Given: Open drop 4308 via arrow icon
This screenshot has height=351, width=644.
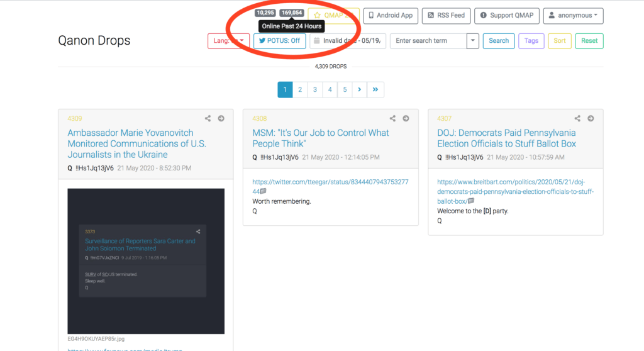Looking at the screenshot, I should 406,118.
